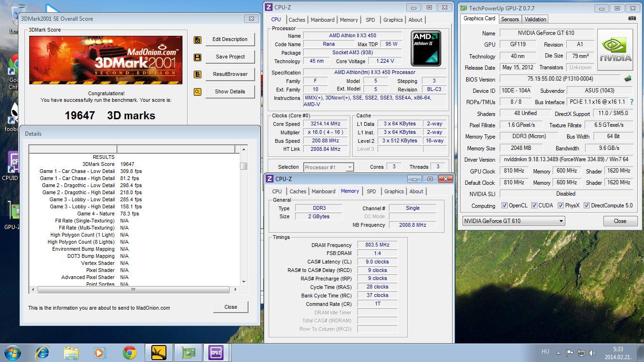Click the Details list vertical scrollbar thumb
This screenshot has height=362, width=644.
(x=243, y=166)
